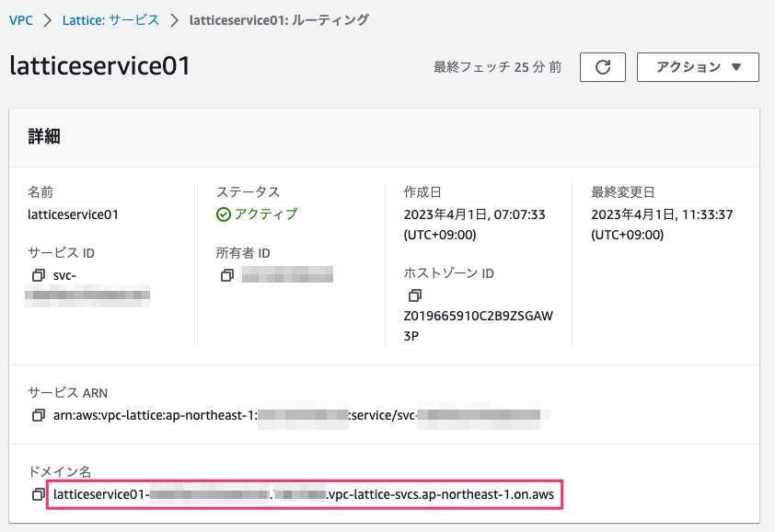Go to VPC breadcrumb link

pyautogui.click(x=21, y=20)
